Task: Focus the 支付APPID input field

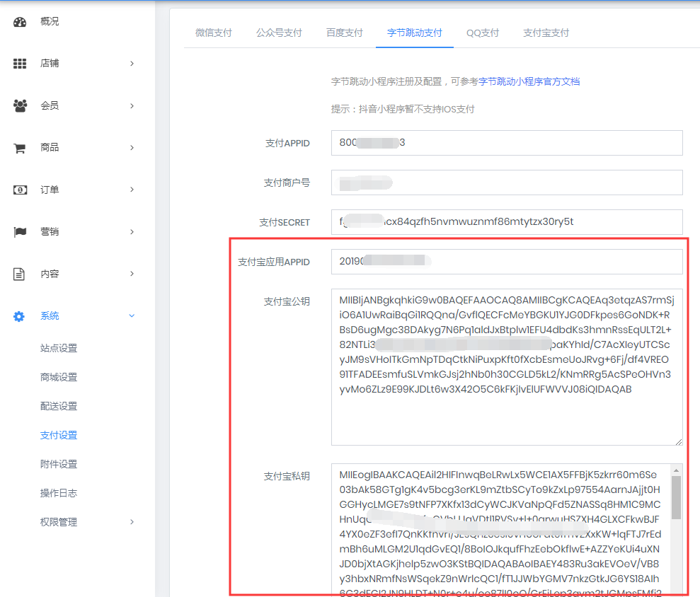Action: tap(507, 143)
